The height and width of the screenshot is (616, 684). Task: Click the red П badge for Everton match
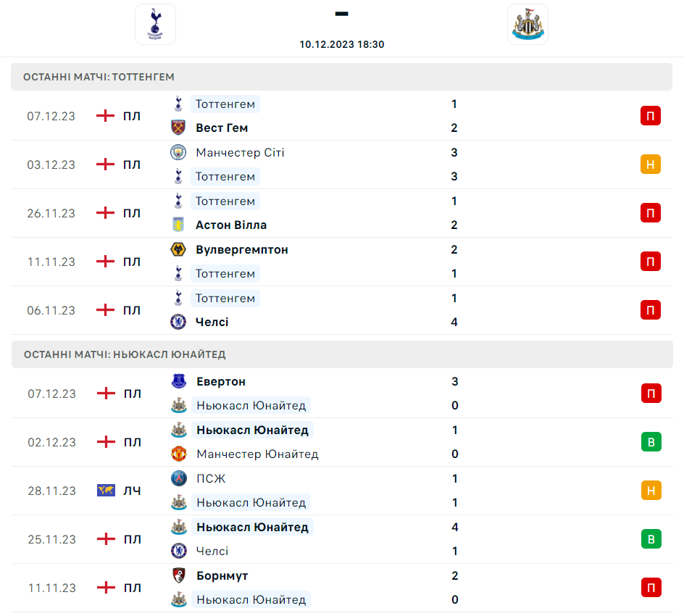[650, 394]
